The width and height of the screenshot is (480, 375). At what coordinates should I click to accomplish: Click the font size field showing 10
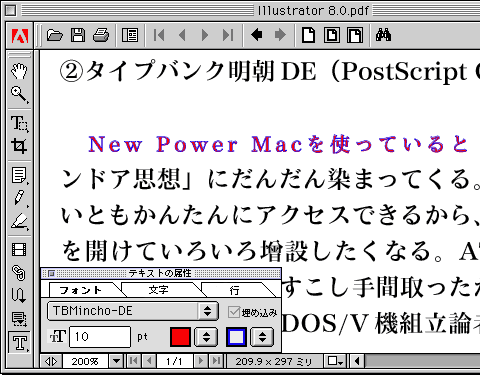point(100,337)
